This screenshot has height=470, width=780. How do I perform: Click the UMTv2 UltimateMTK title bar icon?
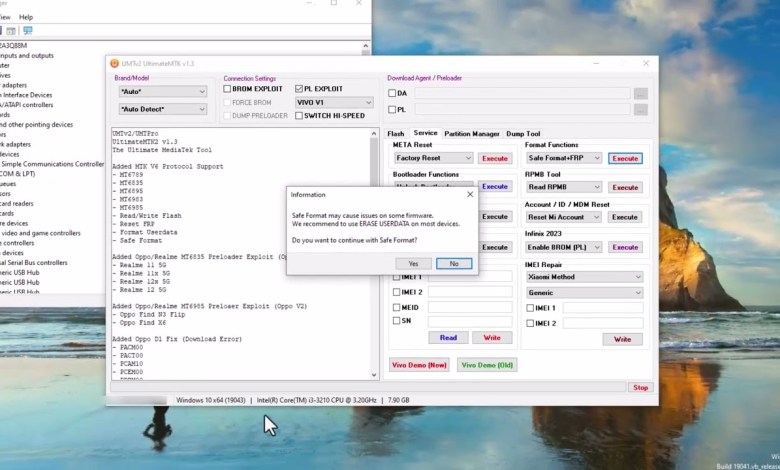coord(115,63)
